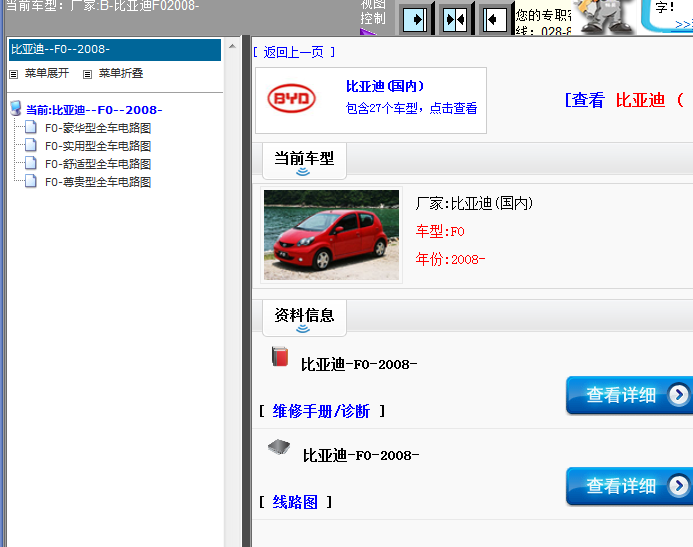693x547 pixels.
Task: Click 查看详细 button for 维修手册/诊断
Action: click(x=629, y=395)
